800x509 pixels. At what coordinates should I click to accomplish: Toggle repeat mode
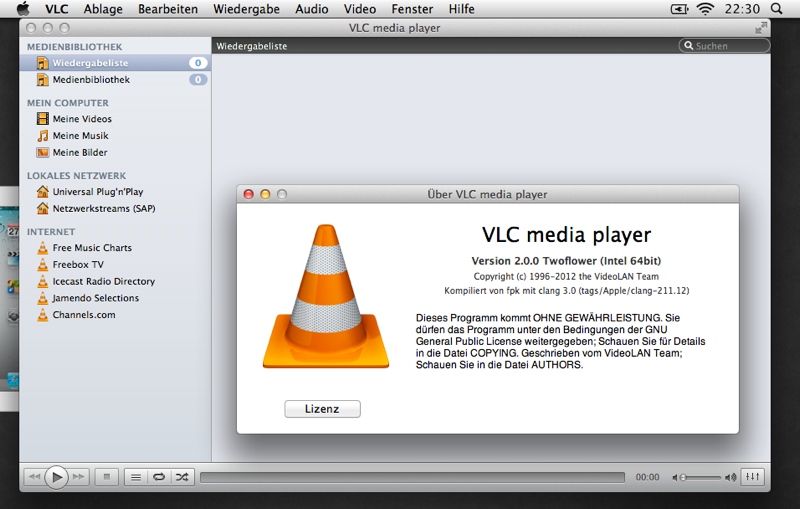(159, 477)
